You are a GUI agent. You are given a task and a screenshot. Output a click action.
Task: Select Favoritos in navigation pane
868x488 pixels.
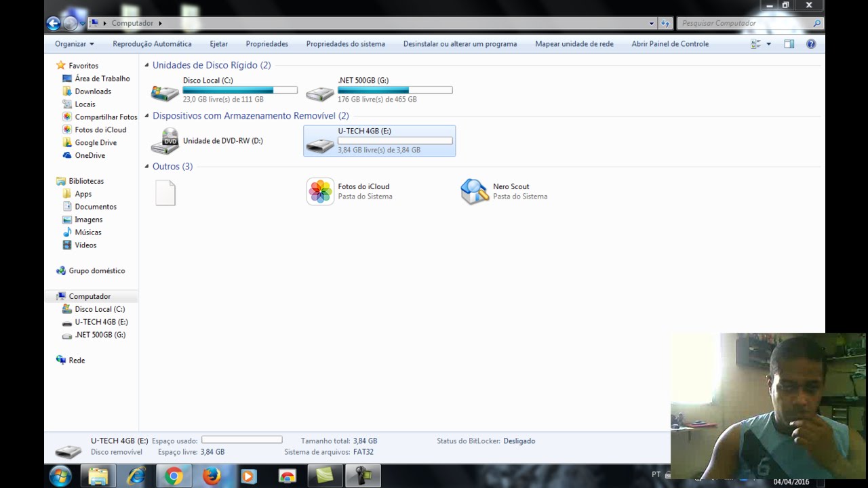click(83, 66)
